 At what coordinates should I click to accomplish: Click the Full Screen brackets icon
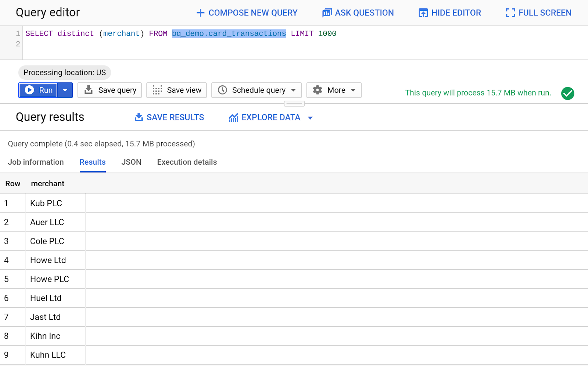510,13
